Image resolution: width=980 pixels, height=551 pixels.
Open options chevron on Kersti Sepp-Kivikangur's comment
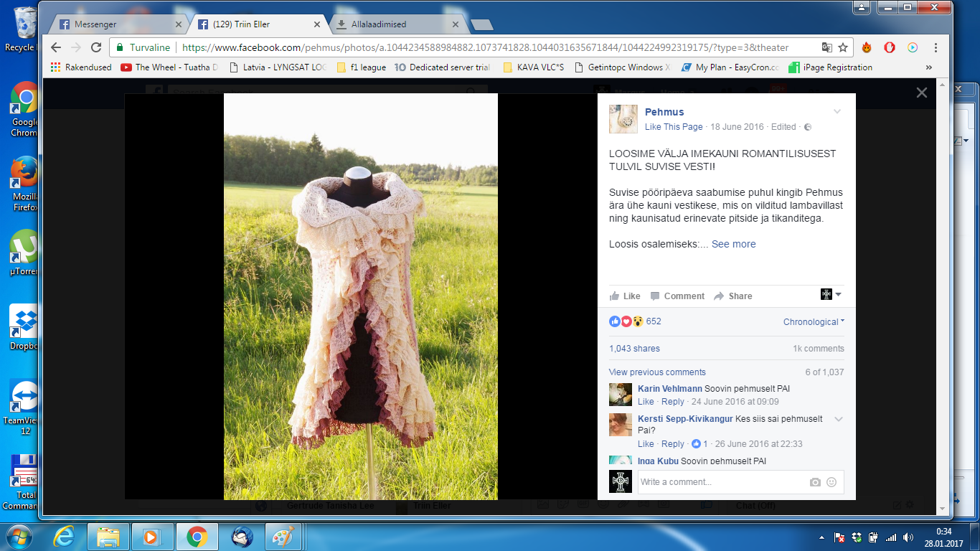(839, 419)
